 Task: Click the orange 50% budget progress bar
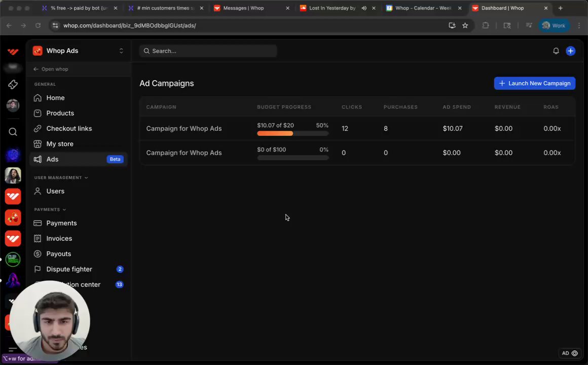point(292,133)
